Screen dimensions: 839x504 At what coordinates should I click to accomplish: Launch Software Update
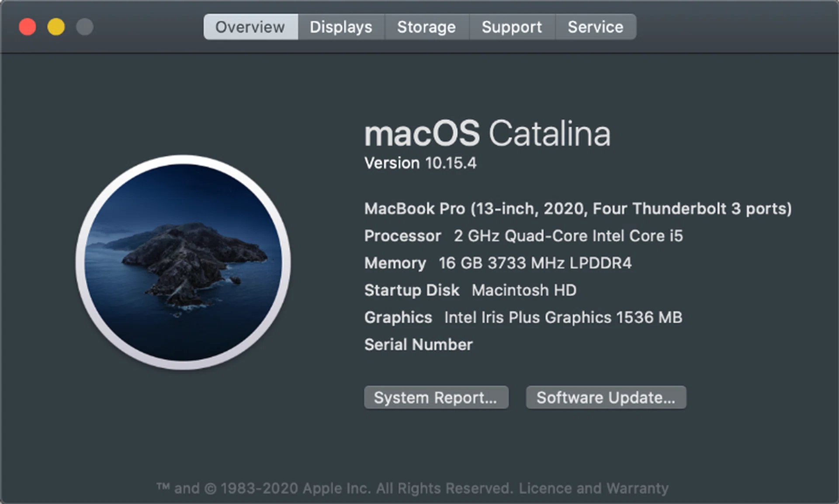(606, 397)
